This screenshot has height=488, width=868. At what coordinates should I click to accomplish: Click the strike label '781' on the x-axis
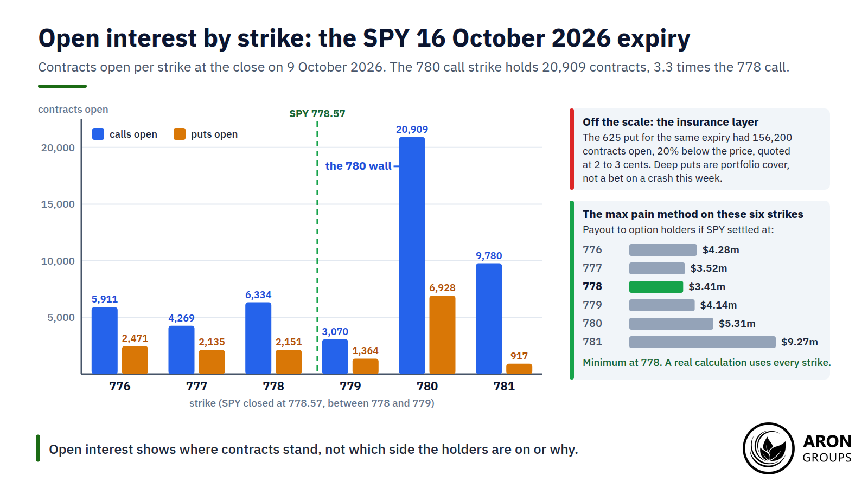(504, 386)
